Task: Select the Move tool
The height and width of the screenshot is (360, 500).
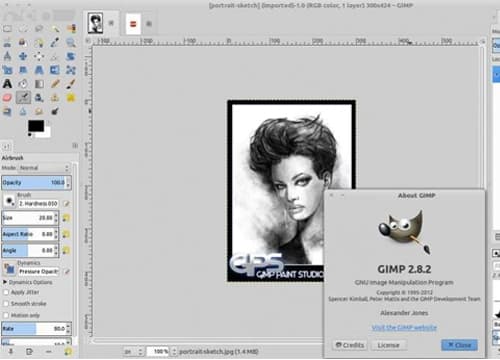Action: coord(23,56)
